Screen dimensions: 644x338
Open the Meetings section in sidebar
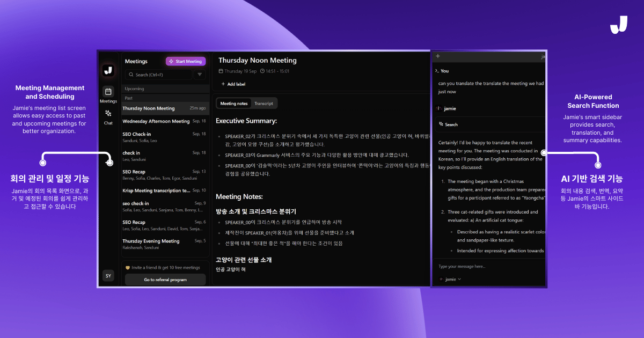108,95
